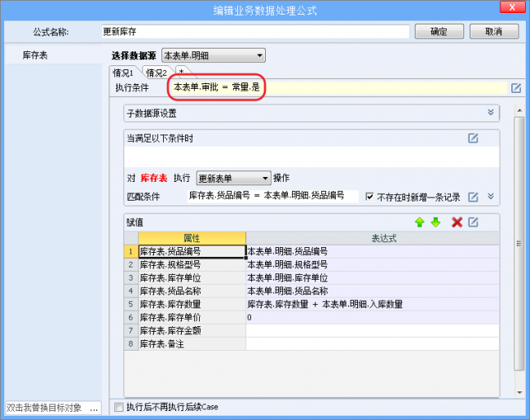
Task: Select cell 库存表.库存数量
Action: (x=192, y=304)
